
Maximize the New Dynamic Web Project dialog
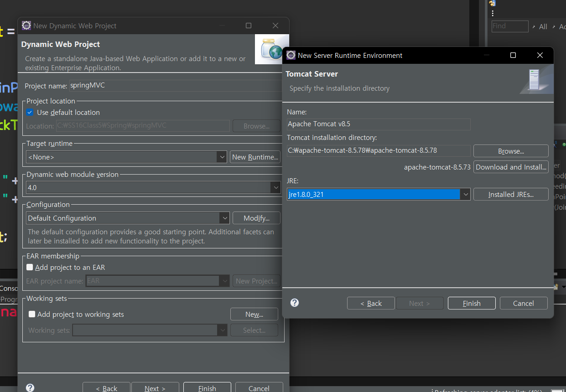pyautogui.click(x=249, y=26)
